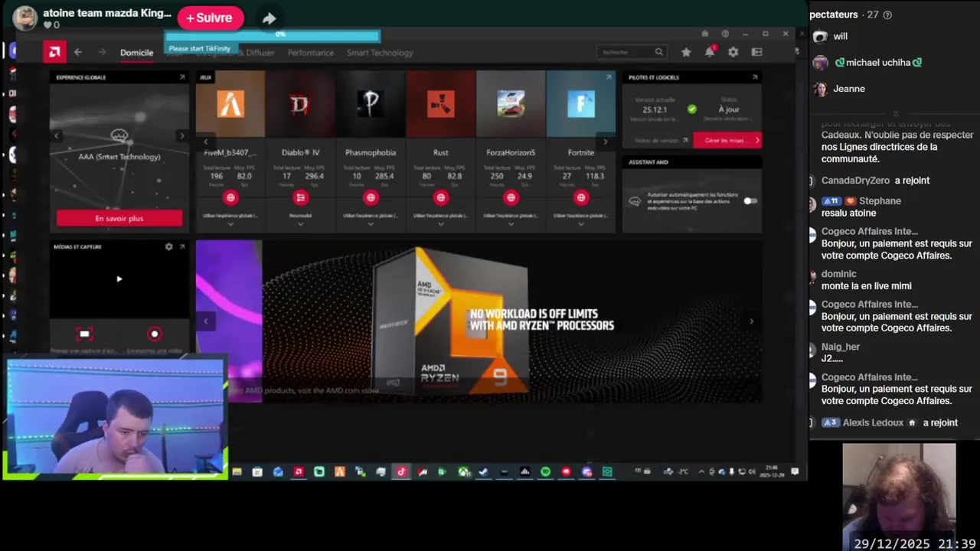Start recording with the record video icon
Image resolution: width=980 pixels, height=551 pixels.
[155, 334]
